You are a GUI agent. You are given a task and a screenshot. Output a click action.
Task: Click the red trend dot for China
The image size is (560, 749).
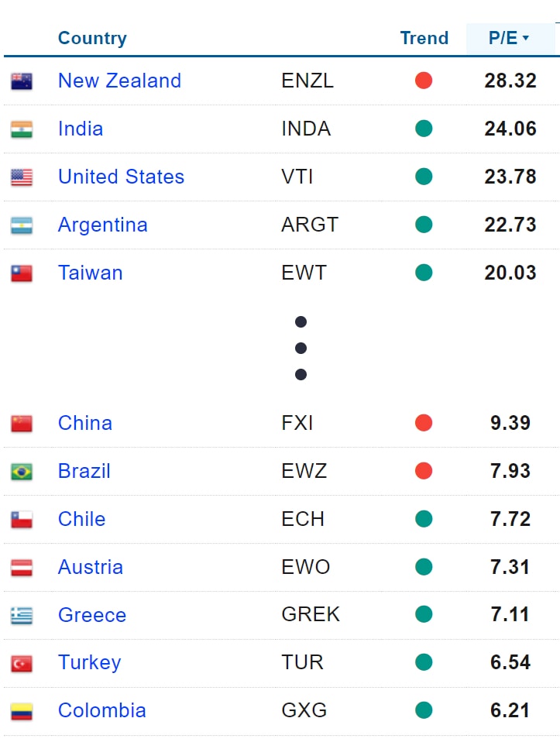pyautogui.click(x=424, y=423)
